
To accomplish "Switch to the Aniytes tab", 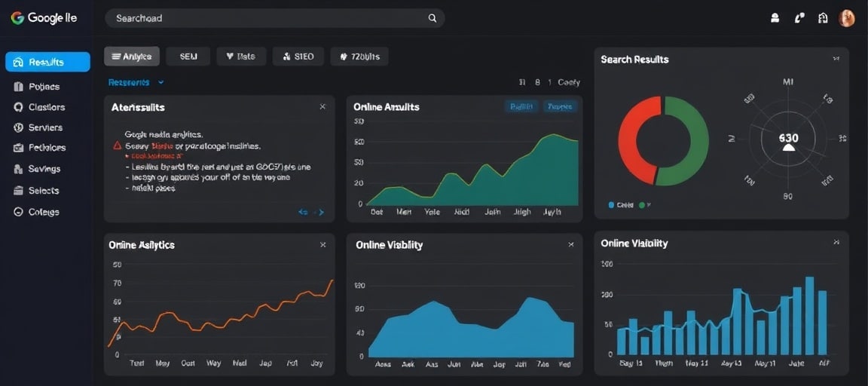I will point(132,57).
